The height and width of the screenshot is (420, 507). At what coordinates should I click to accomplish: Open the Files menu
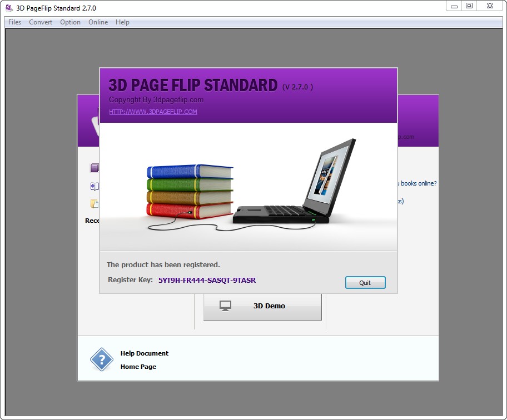14,22
